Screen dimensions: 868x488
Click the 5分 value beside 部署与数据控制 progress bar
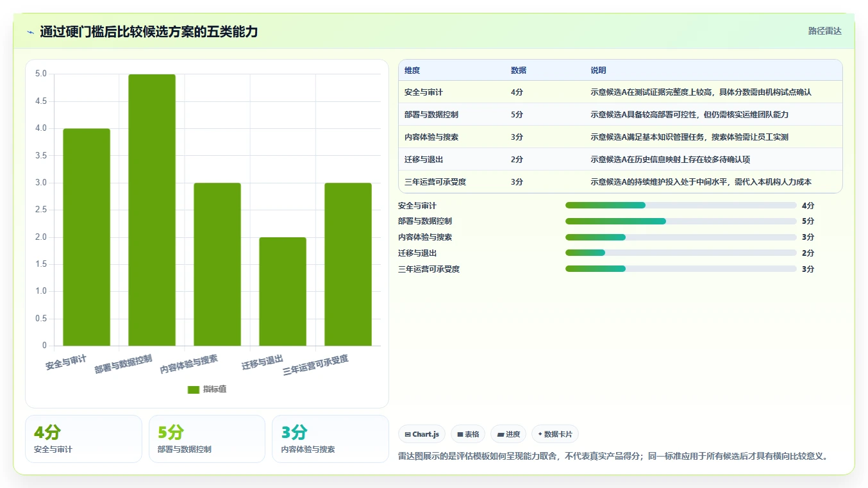808,221
